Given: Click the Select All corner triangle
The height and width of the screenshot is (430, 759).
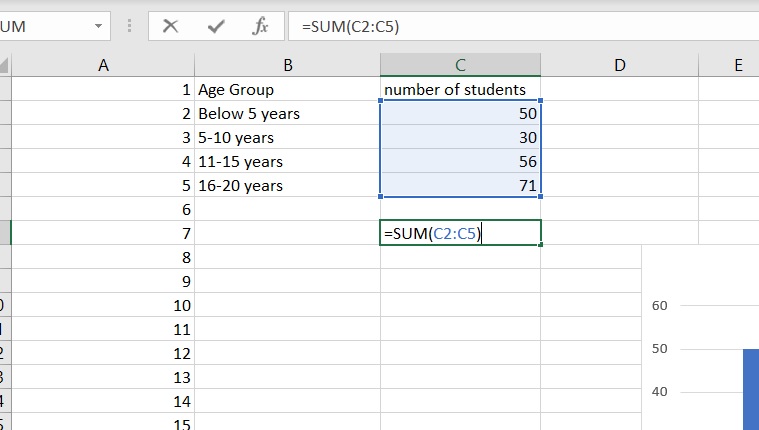Looking at the screenshot, I should tap(4, 65).
